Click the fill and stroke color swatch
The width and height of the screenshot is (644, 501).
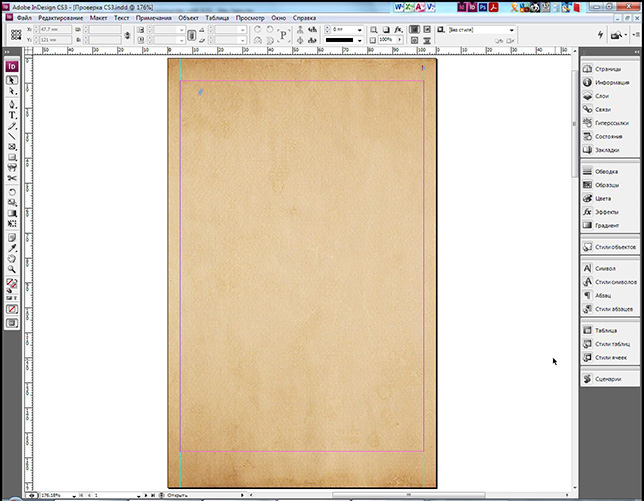tap(11, 284)
